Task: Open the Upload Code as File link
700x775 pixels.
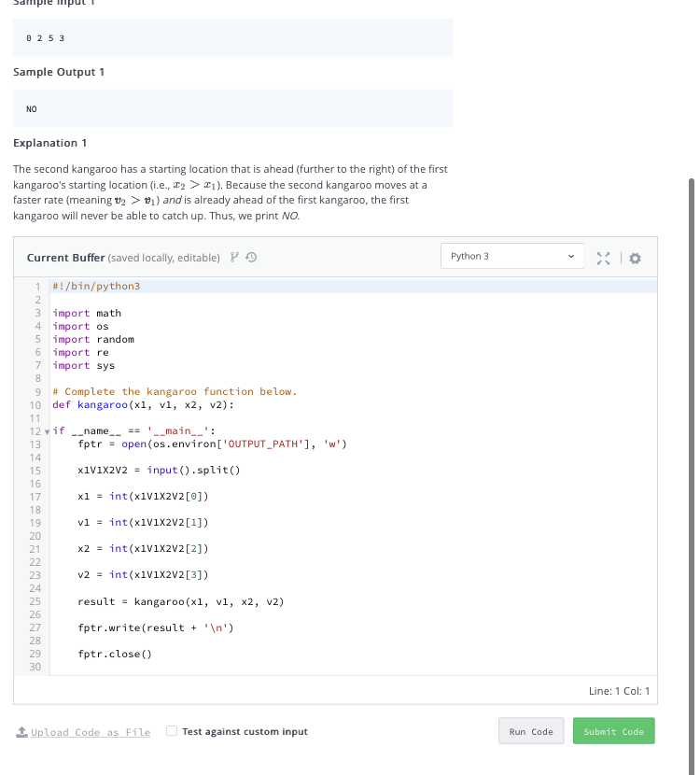Action: [91, 732]
